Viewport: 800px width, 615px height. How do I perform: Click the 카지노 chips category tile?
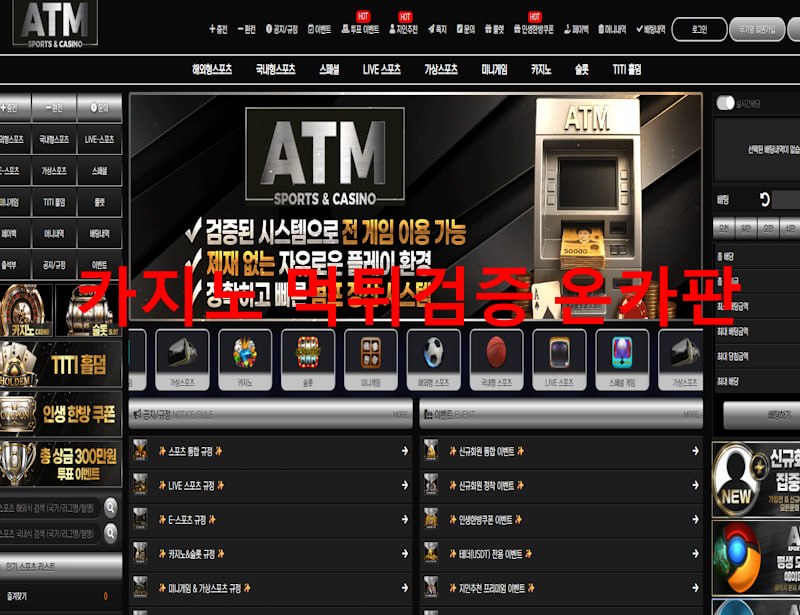coord(245,360)
